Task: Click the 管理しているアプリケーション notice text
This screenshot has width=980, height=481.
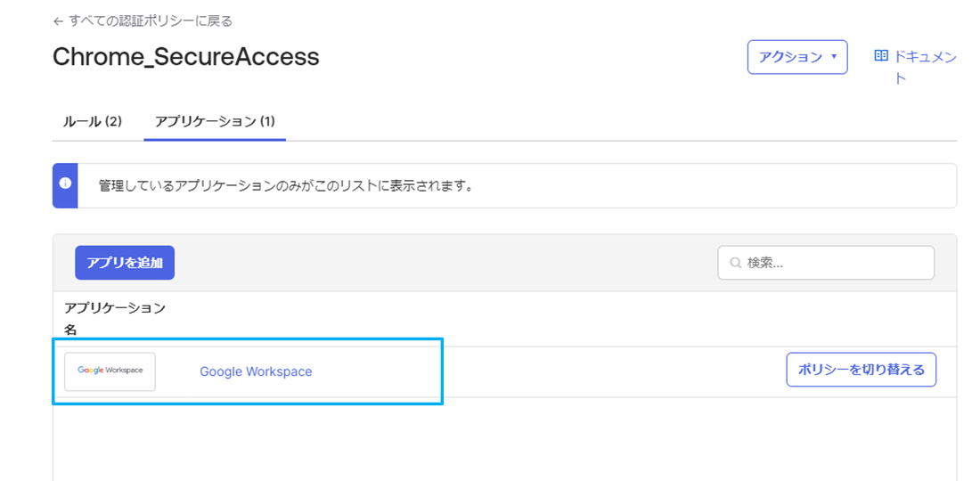Action: 285,186
